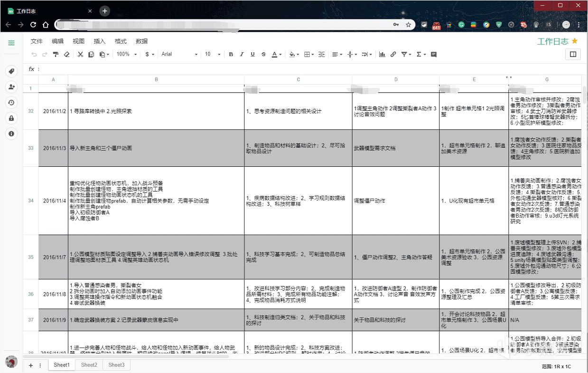
Task: Click the add collaborator icon in sidebar
Action: (x=11, y=86)
